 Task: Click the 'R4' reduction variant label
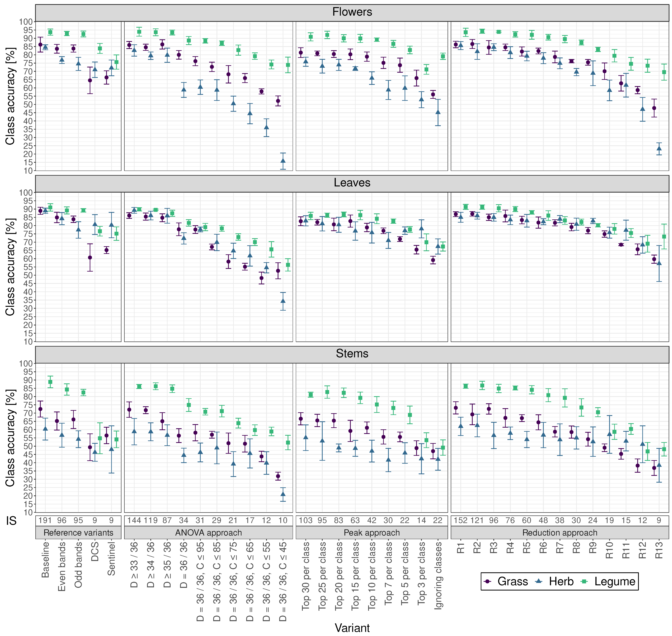tap(510, 548)
